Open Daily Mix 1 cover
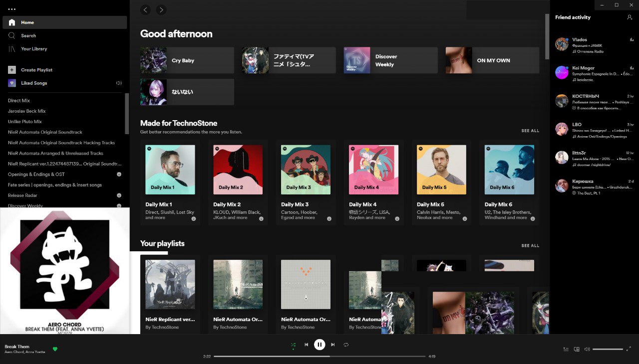 coord(170,170)
